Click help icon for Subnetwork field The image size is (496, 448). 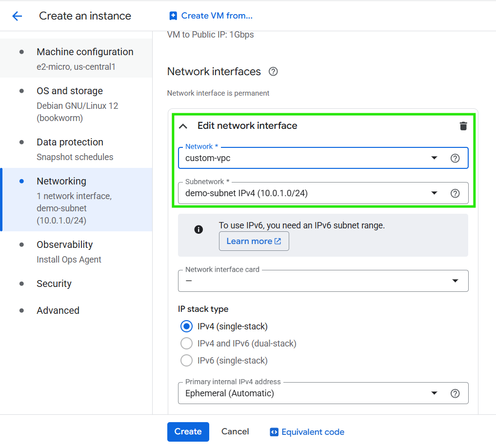(455, 193)
